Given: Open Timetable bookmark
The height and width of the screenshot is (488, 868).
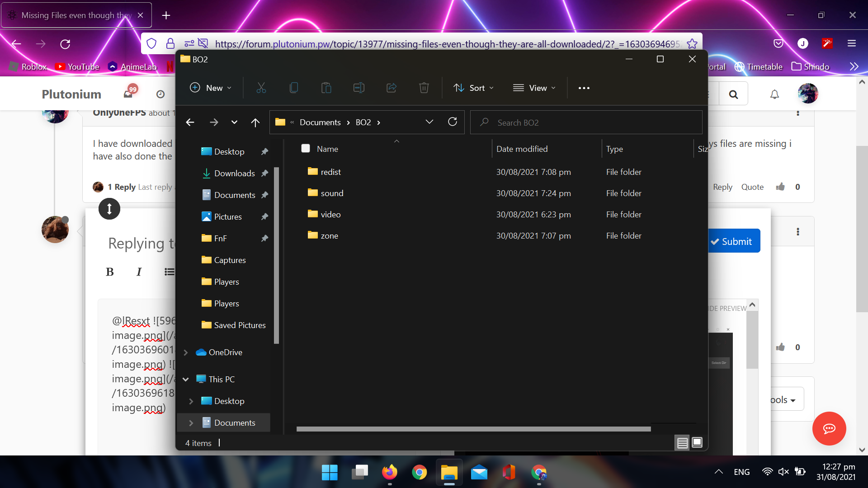Looking at the screenshot, I should (x=758, y=66).
